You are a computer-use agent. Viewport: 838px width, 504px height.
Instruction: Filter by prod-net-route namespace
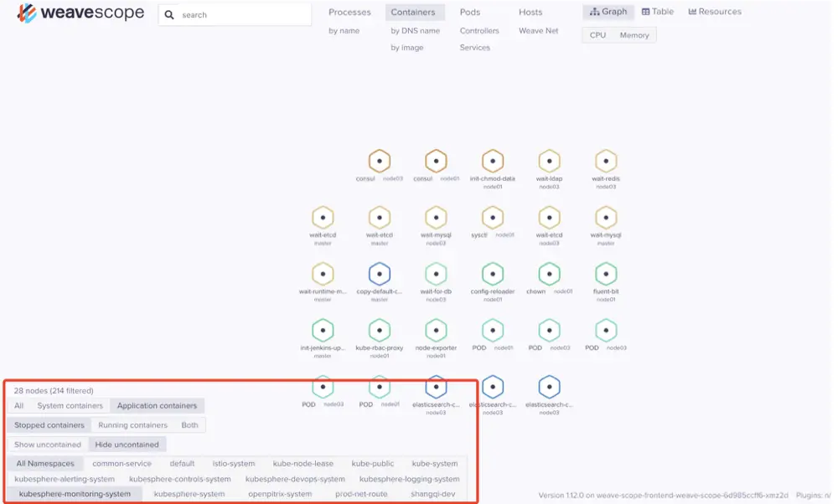tap(361, 495)
